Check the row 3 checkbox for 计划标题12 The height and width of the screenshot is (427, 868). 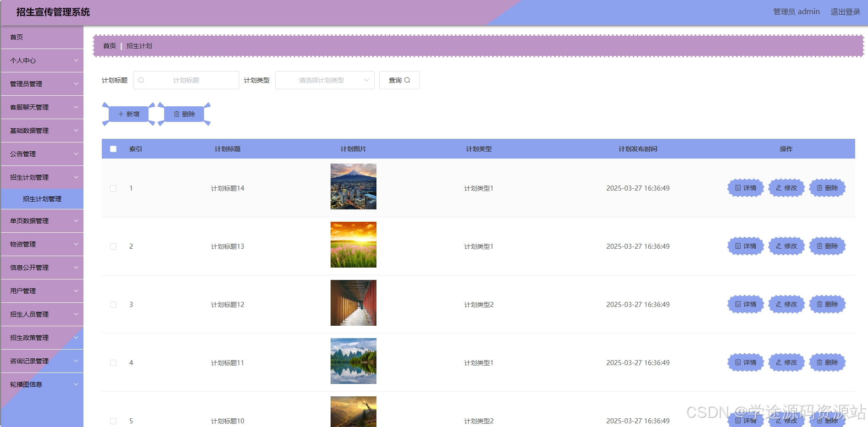[x=113, y=305]
